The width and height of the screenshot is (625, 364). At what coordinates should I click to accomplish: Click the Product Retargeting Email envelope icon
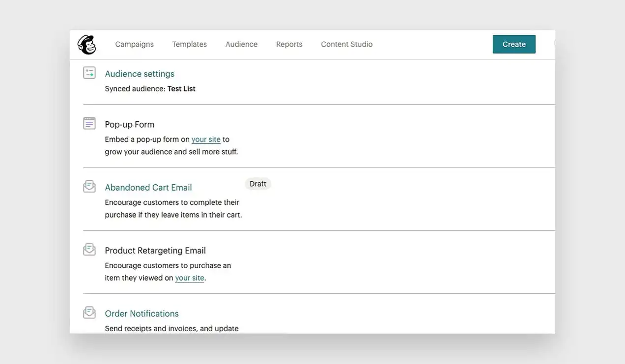[89, 250]
